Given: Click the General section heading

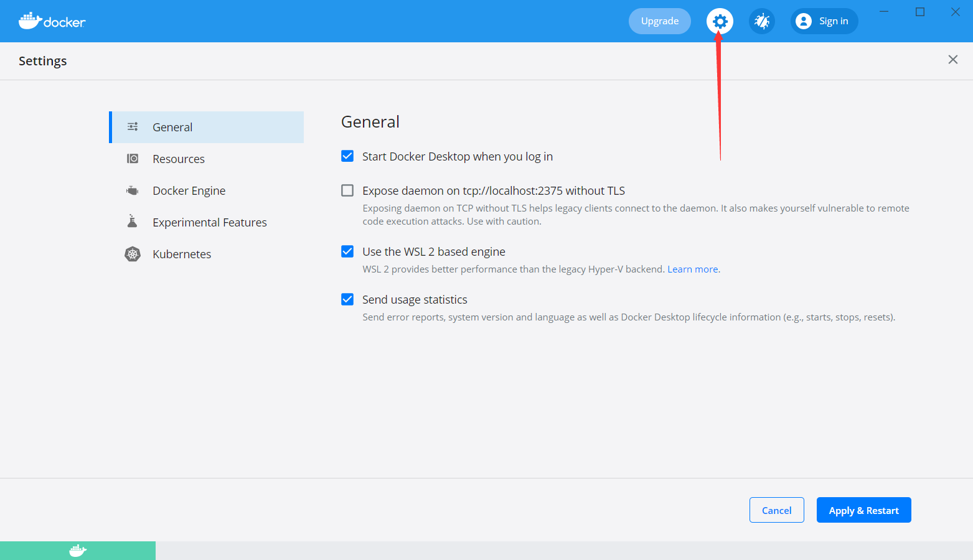Looking at the screenshot, I should [x=370, y=122].
